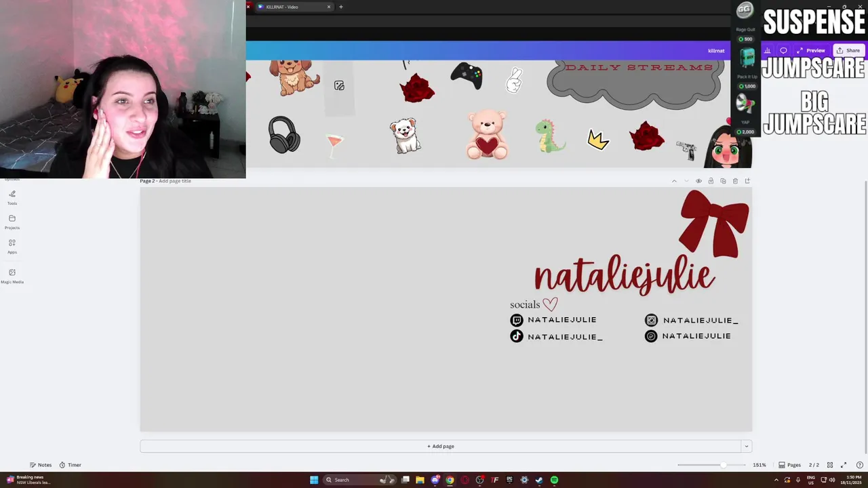Image resolution: width=868 pixels, height=488 pixels.
Task: Move page 2 down arrow
Action: 686,181
